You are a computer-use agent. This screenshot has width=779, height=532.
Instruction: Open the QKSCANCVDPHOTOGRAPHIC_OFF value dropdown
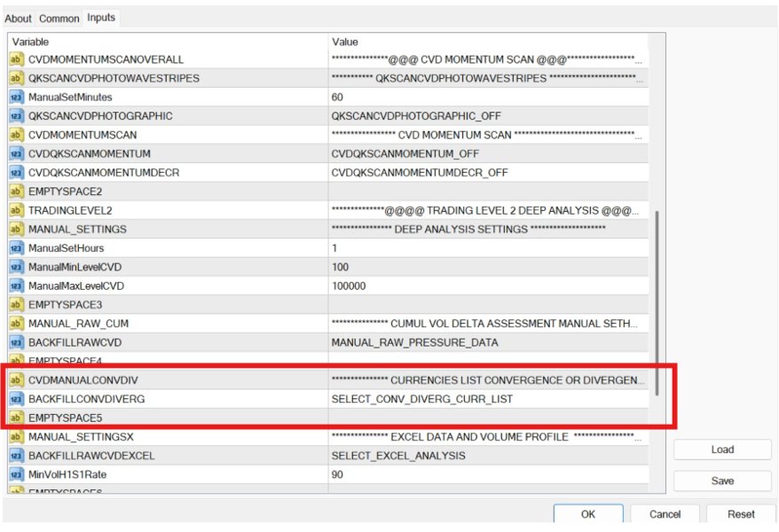tap(488, 116)
